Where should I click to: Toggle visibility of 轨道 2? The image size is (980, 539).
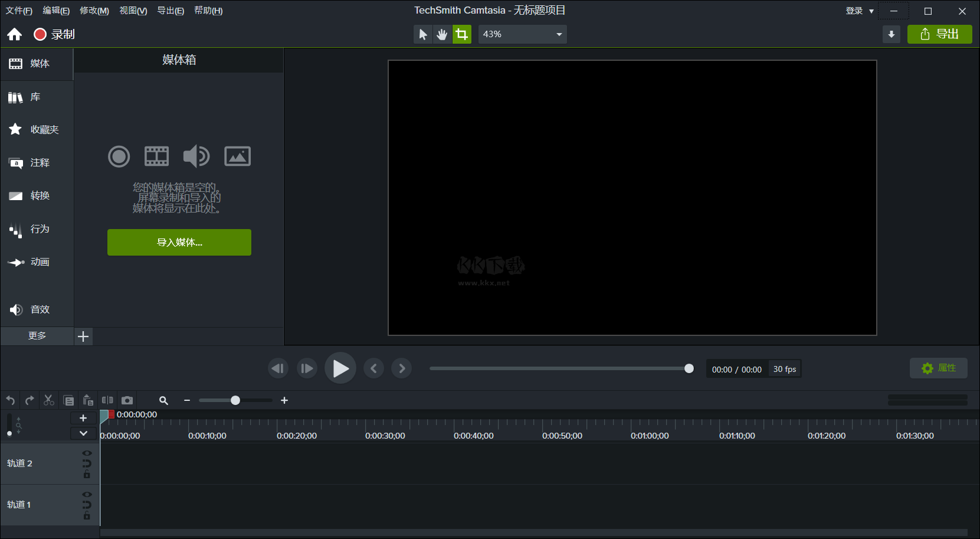[87, 453]
